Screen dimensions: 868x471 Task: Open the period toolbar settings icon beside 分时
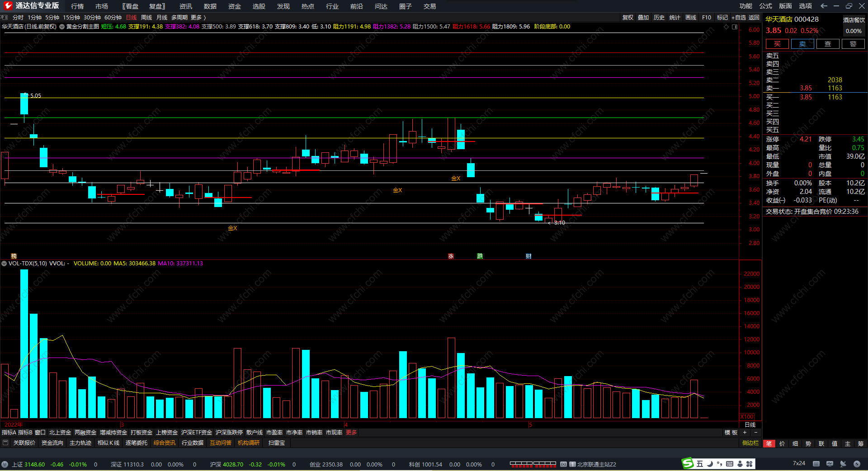click(5, 17)
